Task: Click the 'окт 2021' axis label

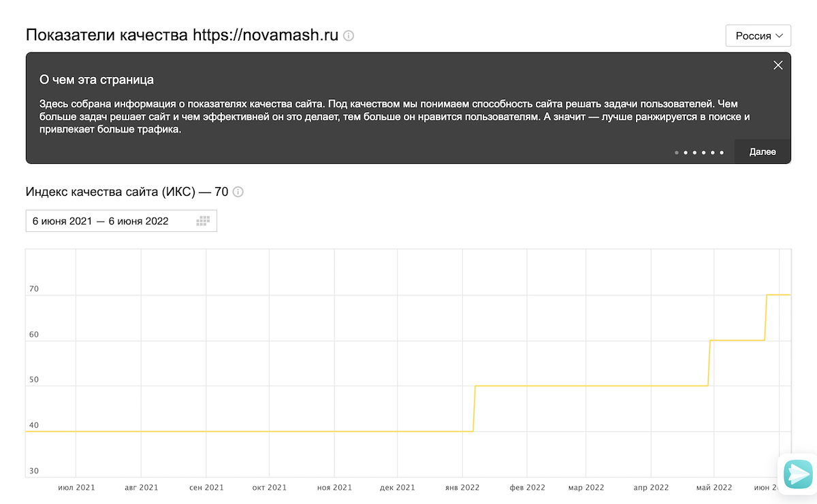Action: (x=269, y=488)
